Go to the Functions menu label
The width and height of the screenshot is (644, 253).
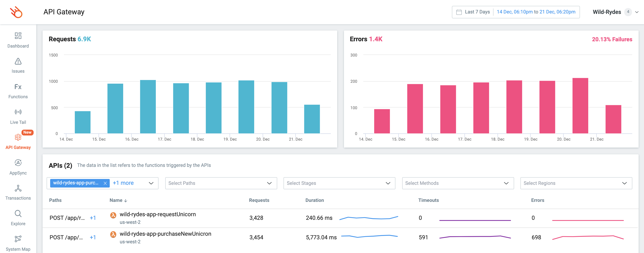click(x=18, y=97)
